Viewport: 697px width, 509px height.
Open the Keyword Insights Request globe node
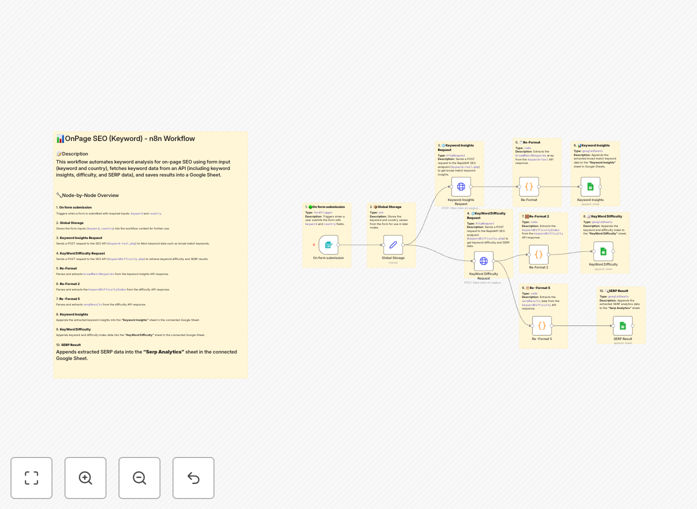461,187
